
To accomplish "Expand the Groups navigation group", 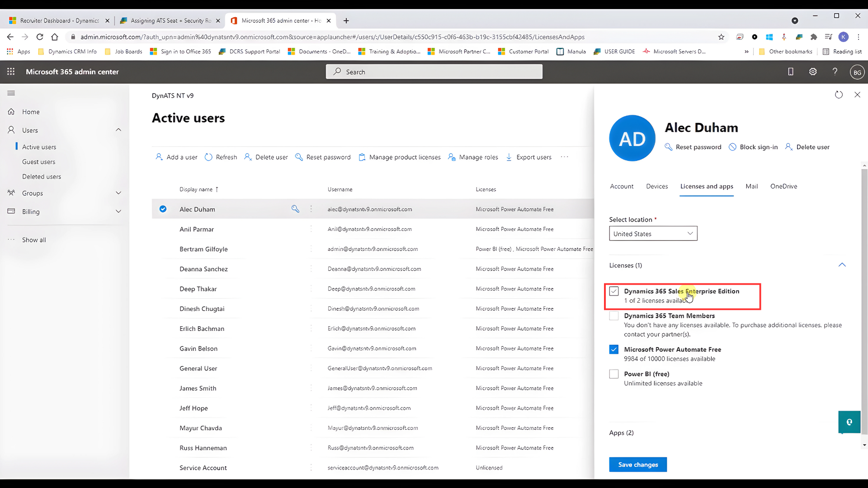I will (118, 193).
